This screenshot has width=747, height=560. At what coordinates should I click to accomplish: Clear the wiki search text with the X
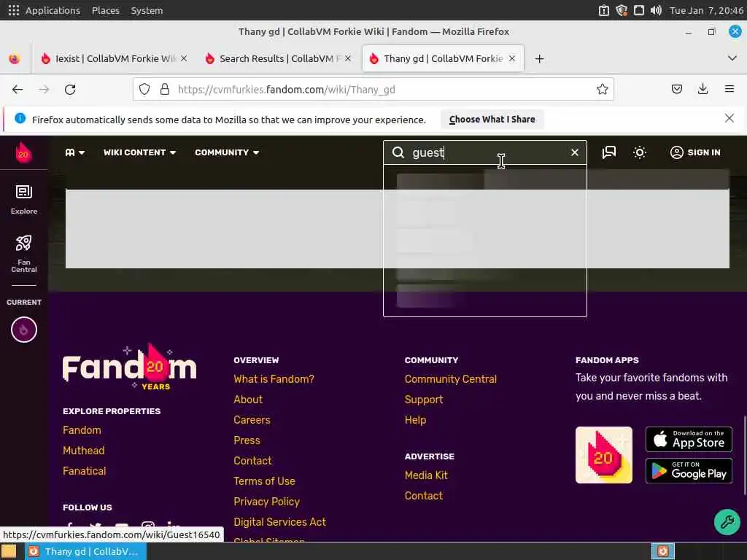(x=575, y=152)
